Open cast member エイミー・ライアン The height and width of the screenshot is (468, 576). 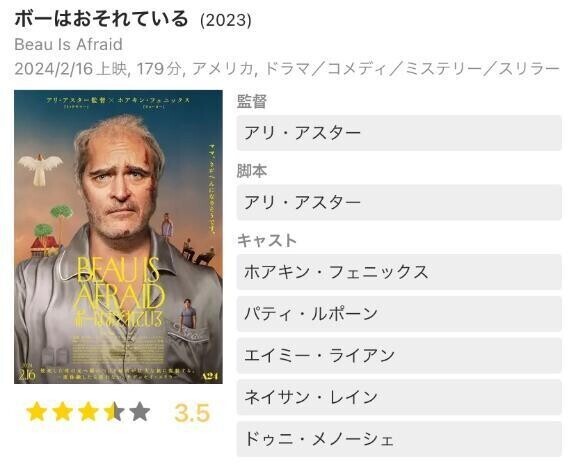click(399, 356)
